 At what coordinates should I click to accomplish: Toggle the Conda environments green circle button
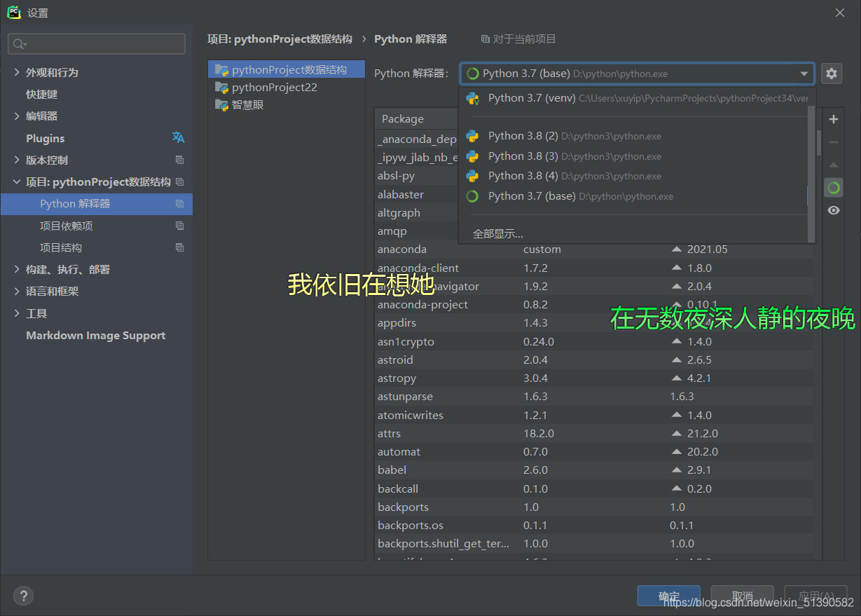point(834,188)
